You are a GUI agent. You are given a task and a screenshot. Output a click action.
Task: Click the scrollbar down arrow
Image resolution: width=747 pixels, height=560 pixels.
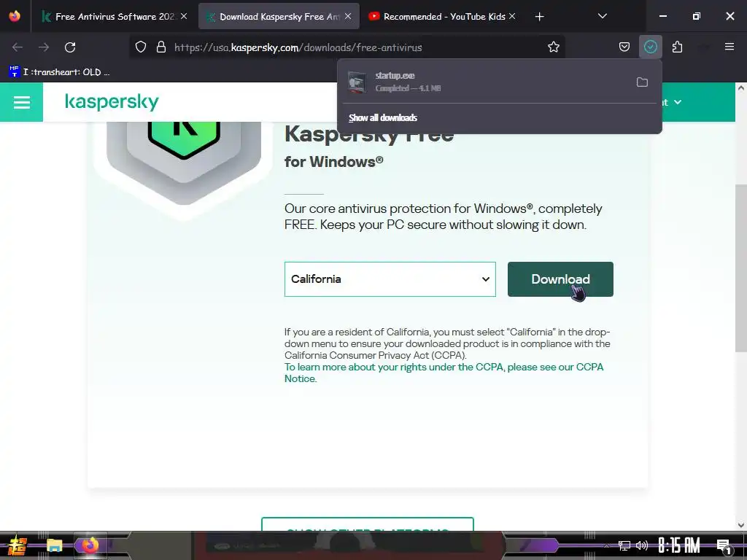741,525
